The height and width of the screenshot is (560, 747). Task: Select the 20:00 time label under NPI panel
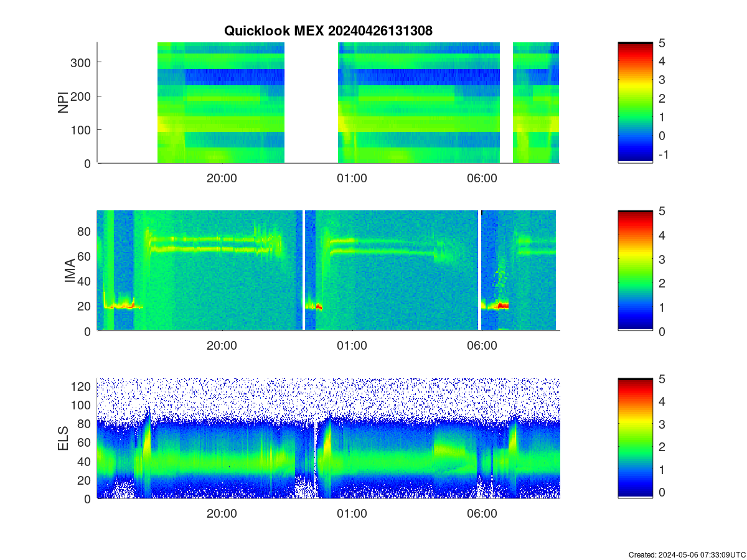click(x=222, y=178)
